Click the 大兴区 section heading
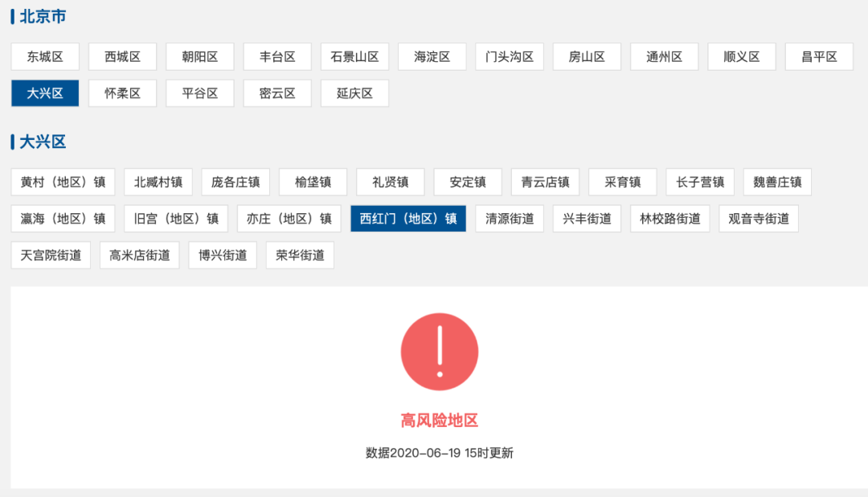 click(43, 142)
